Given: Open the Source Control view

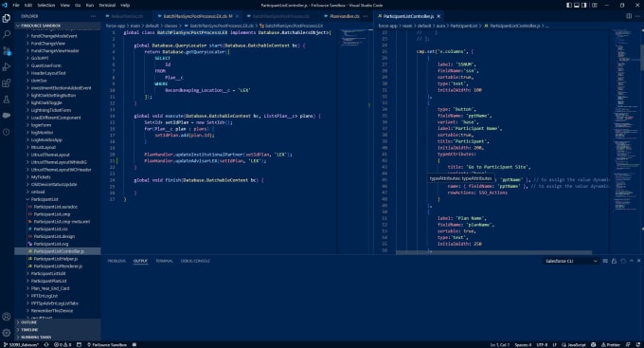Looking at the screenshot, I should click(x=7, y=51).
